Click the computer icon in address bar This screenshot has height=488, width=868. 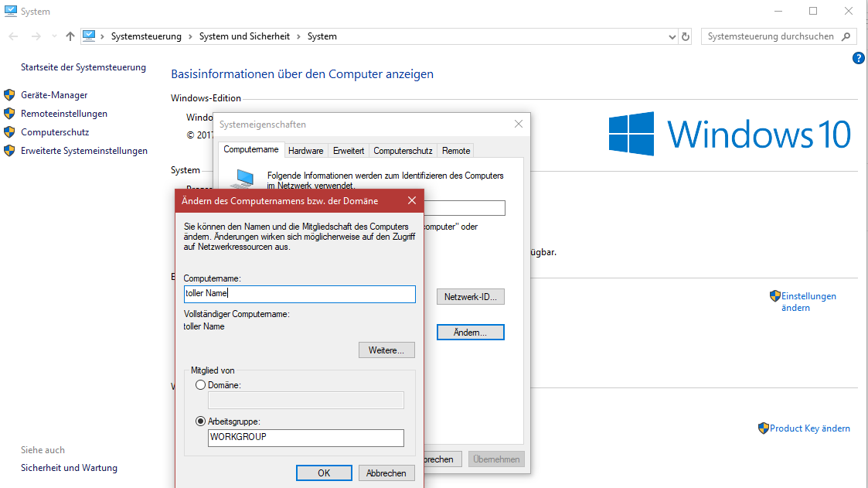89,36
